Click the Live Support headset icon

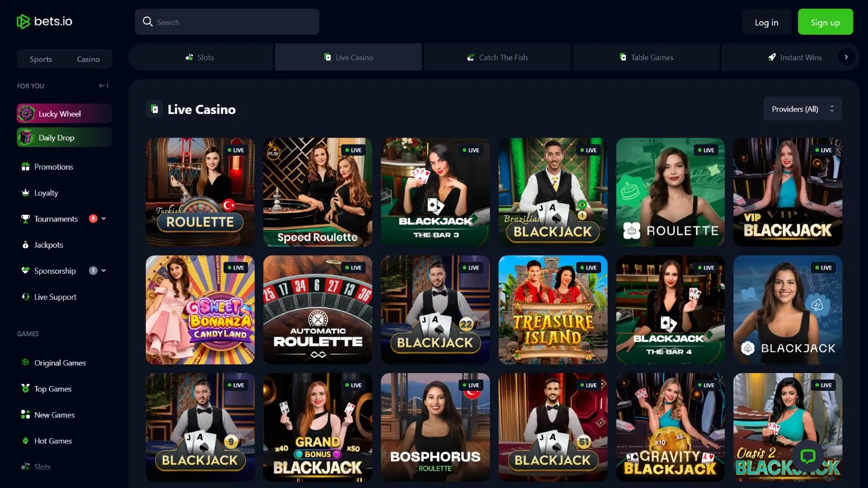(25, 297)
